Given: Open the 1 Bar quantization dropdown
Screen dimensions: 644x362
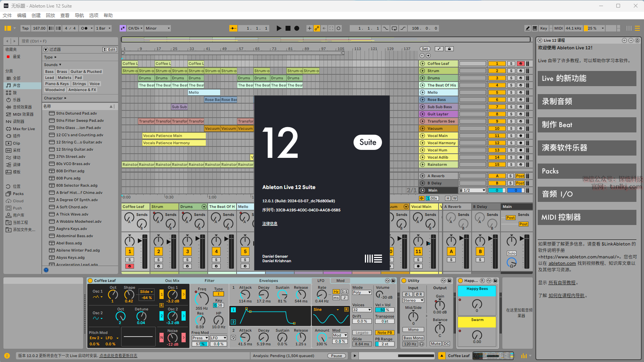Looking at the screenshot, I should [x=103, y=28].
